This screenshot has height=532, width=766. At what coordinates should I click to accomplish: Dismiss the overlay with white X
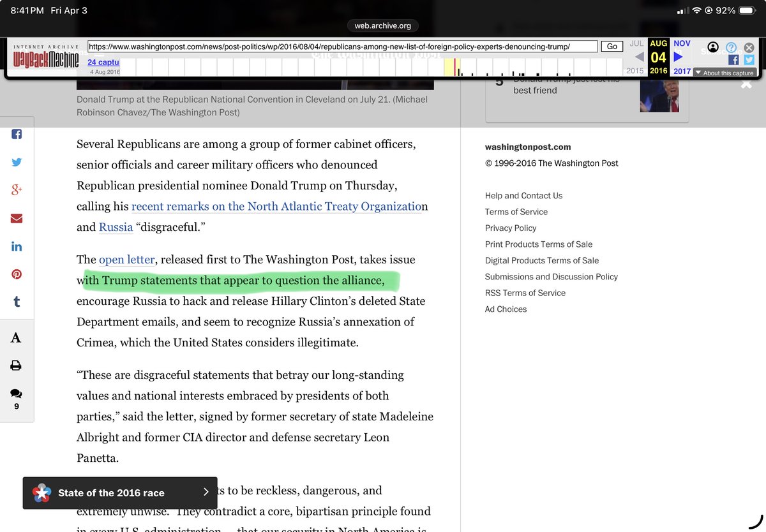[746, 84]
